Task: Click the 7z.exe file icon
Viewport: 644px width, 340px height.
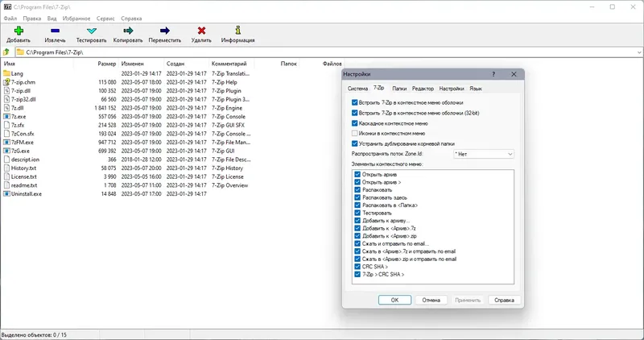Action: 6,116
